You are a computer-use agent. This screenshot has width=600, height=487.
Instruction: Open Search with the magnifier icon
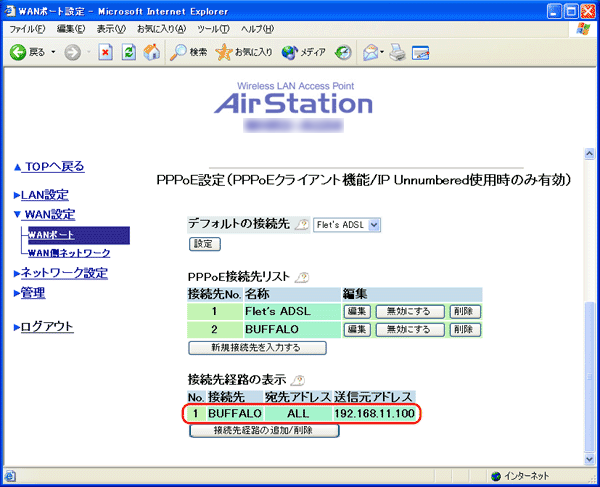(x=178, y=52)
